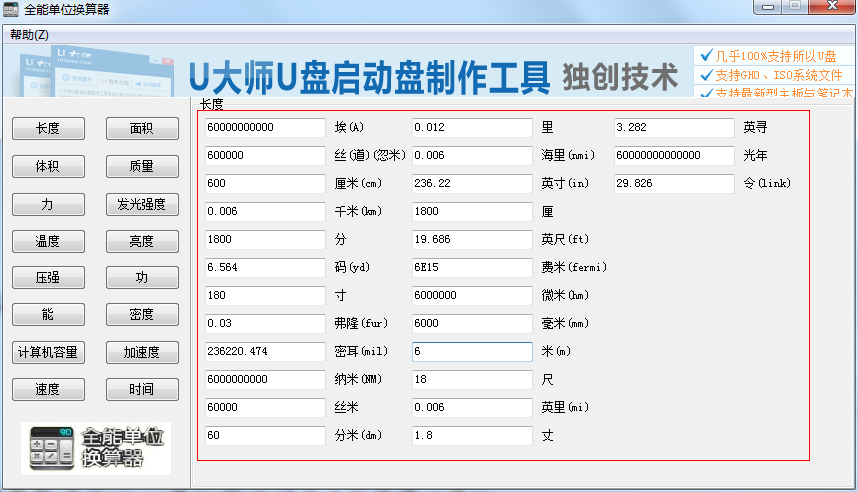
Task: Click the 米(m) input field
Action: [472, 351]
